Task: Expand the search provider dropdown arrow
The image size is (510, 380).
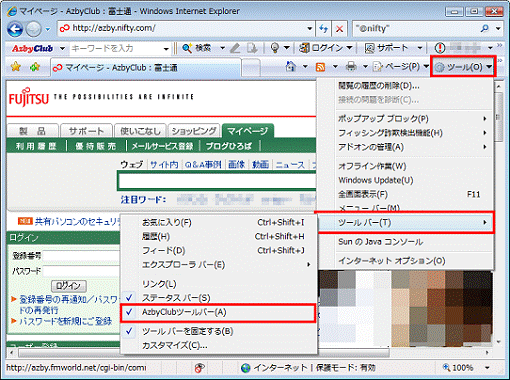Action: [x=498, y=29]
